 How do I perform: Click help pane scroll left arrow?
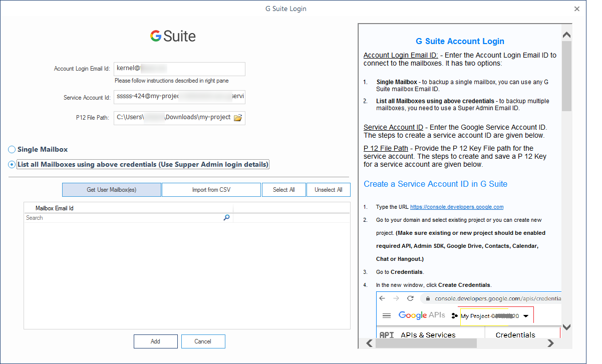pyautogui.click(x=369, y=343)
